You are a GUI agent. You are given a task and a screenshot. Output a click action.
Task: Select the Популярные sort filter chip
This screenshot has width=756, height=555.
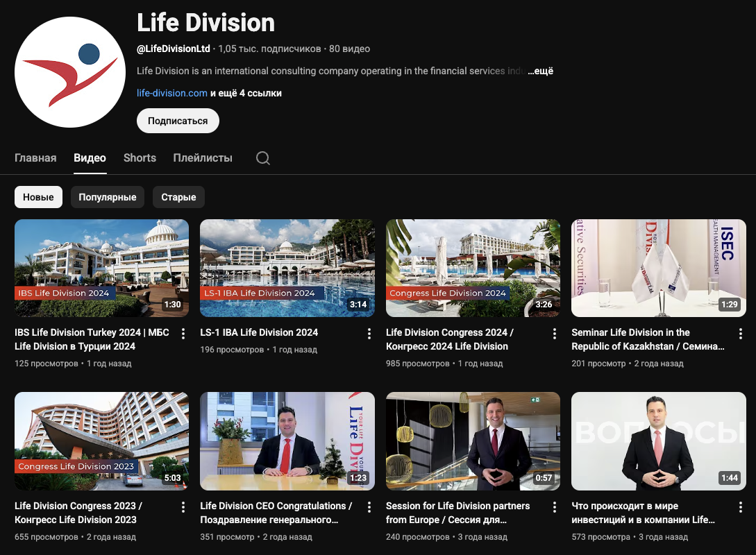(108, 197)
